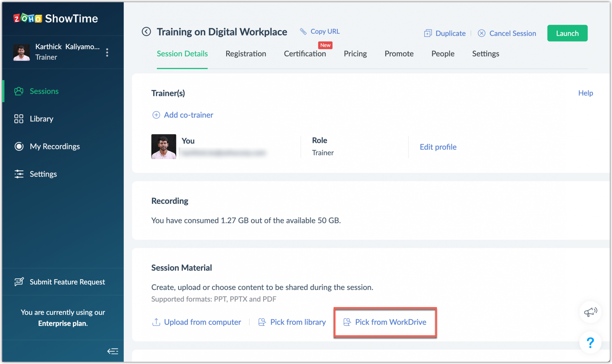This screenshot has width=612, height=364.
Task: Go to My Recordings
Action: [55, 146]
